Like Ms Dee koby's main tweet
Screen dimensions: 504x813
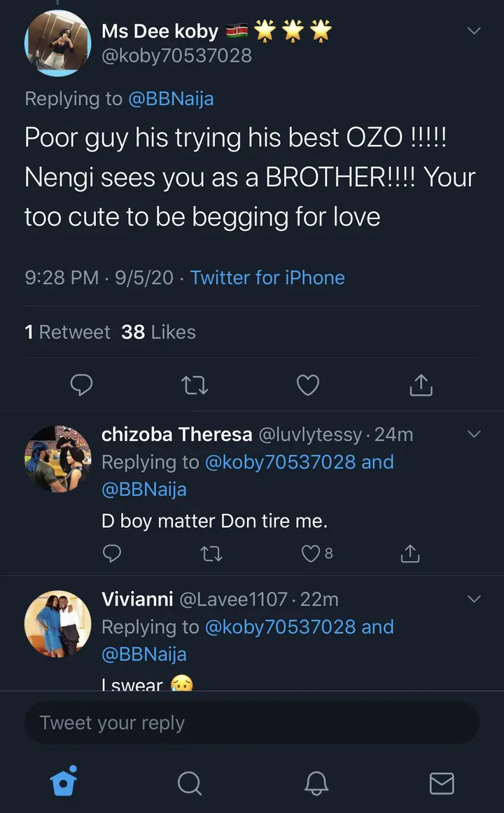coord(308,384)
